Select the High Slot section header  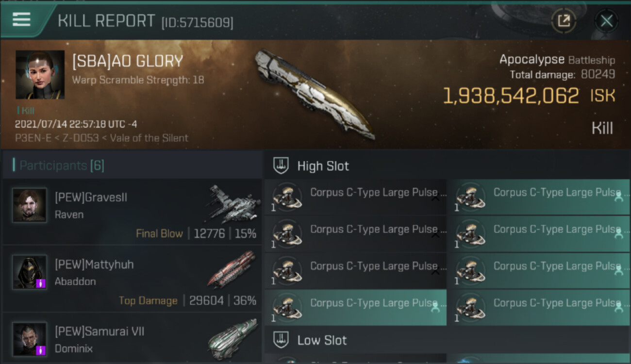323,166
